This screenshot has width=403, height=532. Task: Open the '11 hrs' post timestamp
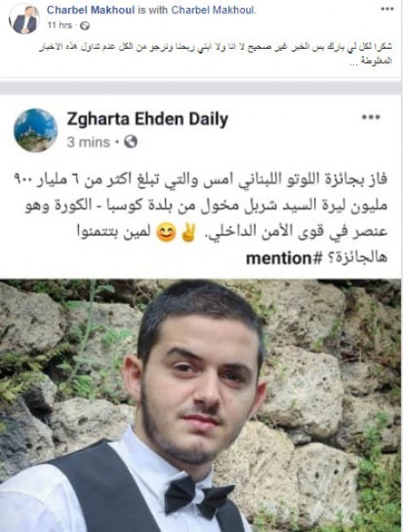[59, 25]
